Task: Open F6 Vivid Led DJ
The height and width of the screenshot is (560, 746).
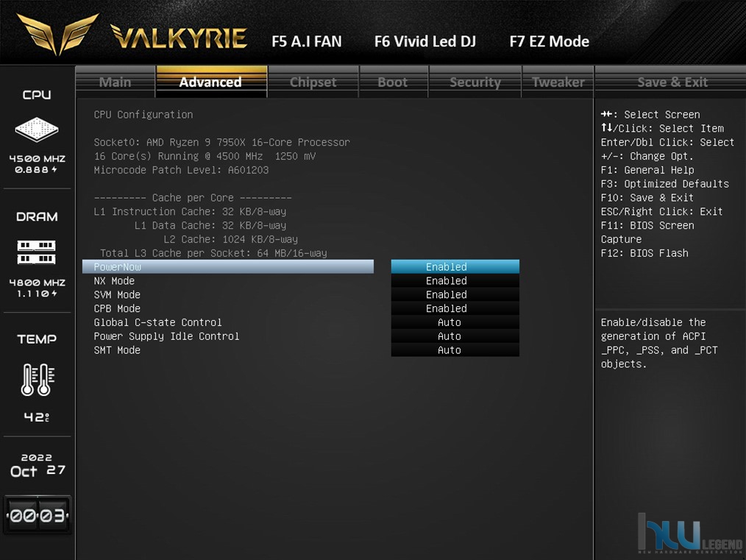Action: coord(424,41)
